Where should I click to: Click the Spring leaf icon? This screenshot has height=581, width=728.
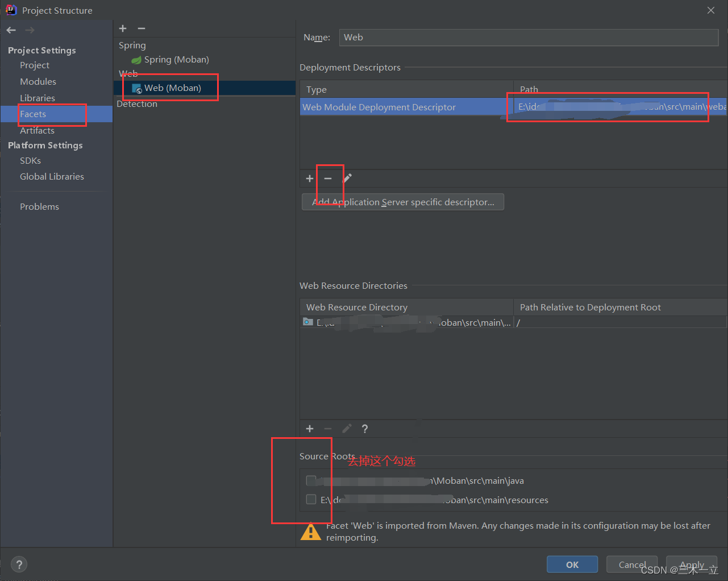coord(136,60)
